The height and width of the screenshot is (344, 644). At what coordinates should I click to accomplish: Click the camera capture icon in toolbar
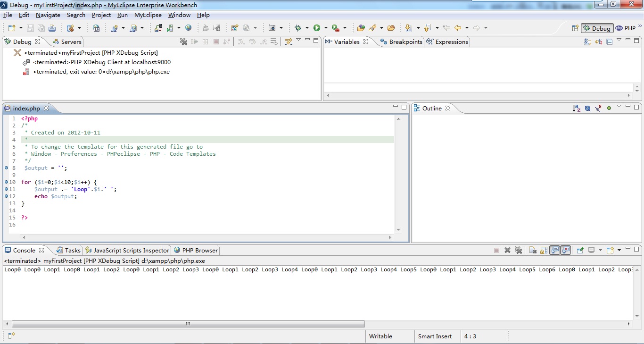pos(272,28)
